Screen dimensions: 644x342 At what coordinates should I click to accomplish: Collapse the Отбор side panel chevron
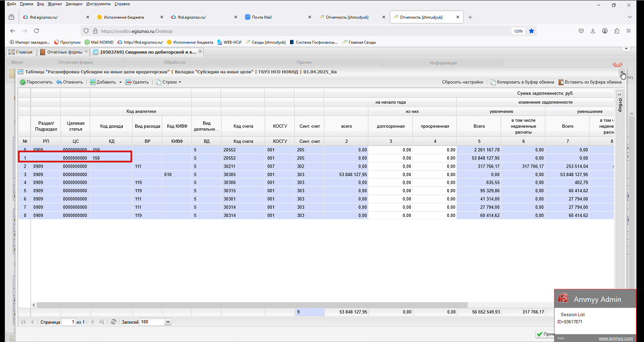[x=620, y=94]
